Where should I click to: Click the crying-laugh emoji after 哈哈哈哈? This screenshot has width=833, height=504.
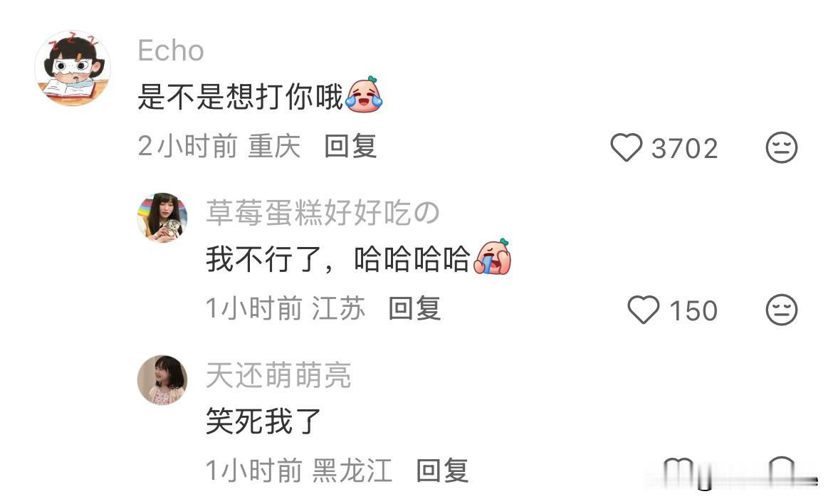tap(493, 257)
